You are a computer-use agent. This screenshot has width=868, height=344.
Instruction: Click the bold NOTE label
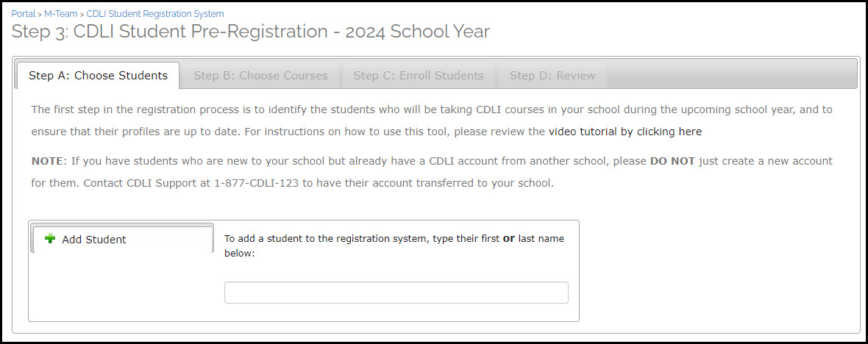click(x=49, y=162)
